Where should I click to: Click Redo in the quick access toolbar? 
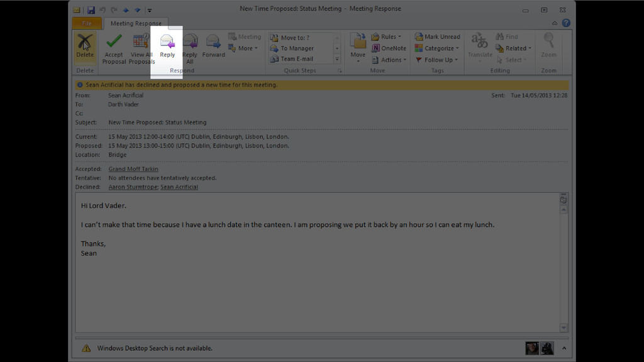tap(114, 10)
